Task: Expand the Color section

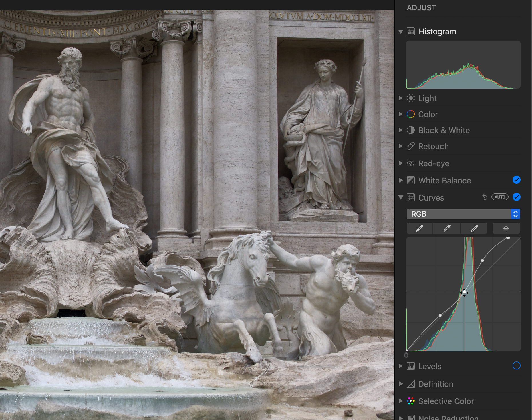Action: point(401,114)
